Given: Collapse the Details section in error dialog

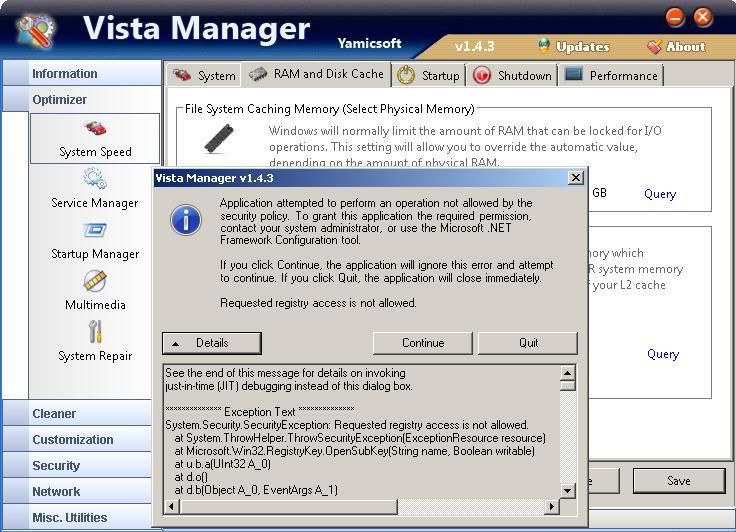Looking at the screenshot, I should coord(211,343).
